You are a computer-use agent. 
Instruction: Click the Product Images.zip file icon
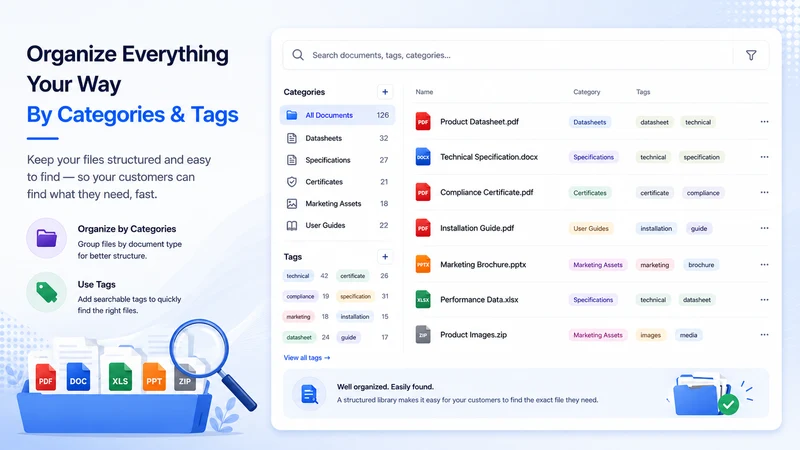point(423,335)
